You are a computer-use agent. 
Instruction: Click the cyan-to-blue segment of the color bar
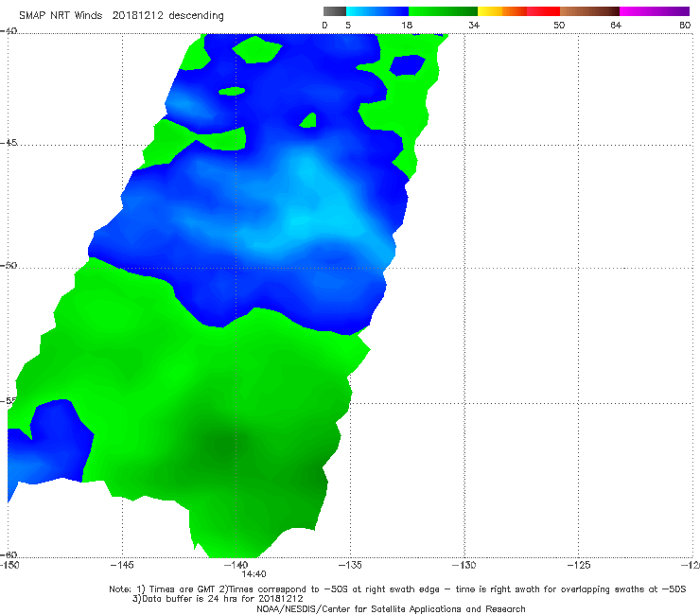[x=377, y=11]
